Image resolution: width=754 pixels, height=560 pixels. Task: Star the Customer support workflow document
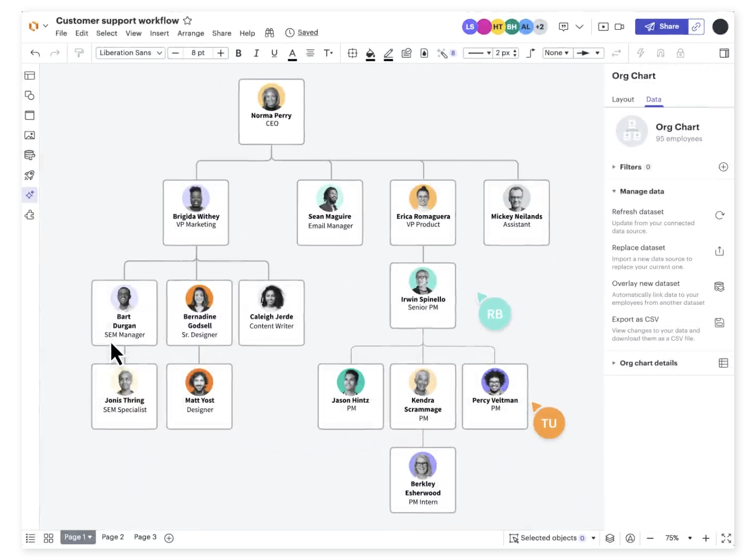click(188, 21)
